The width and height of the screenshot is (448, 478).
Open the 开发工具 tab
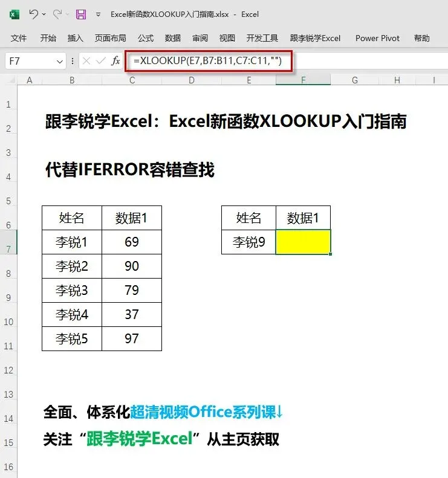coord(262,38)
